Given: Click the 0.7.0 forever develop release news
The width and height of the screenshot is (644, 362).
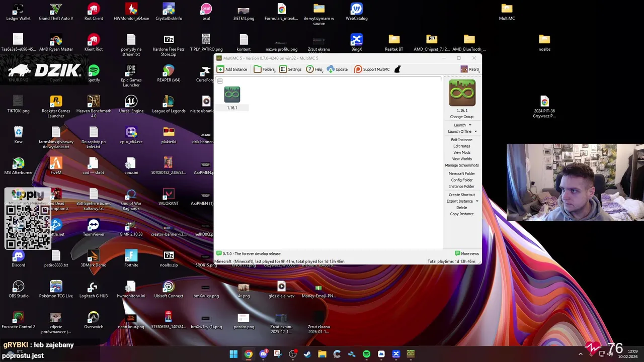Looking at the screenshot, I should click(x=249, y=254).
